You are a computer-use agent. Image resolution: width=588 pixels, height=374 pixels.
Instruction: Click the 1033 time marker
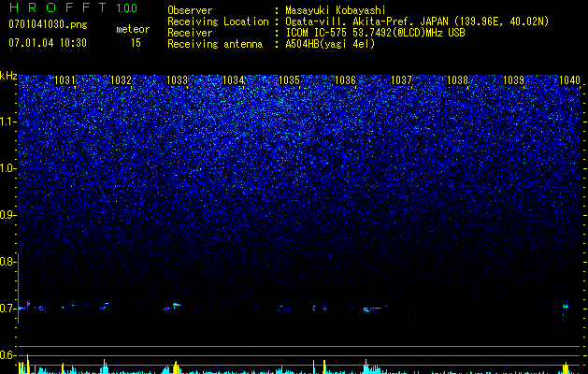click(x=177, y=80)
